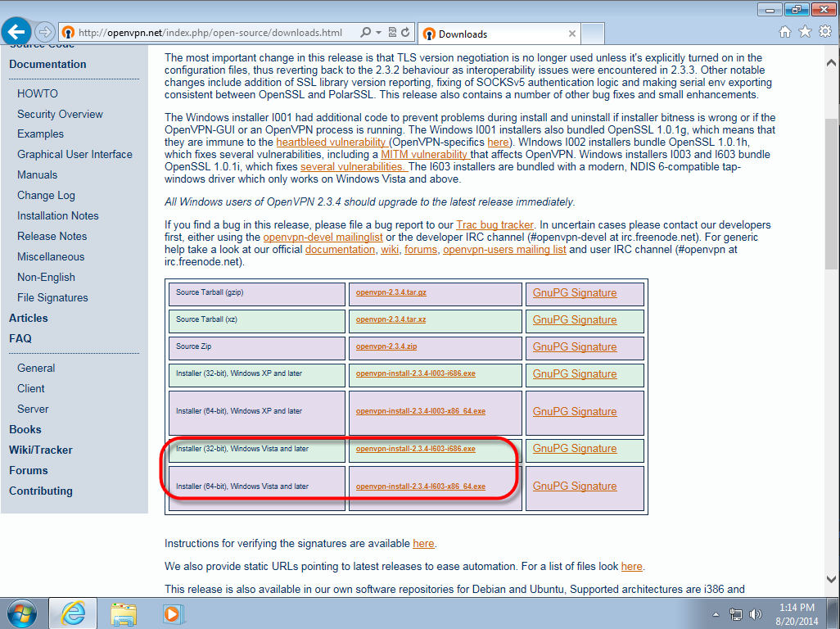
Task: Close the Downloads tab
Action: click(x=572, y=34)
